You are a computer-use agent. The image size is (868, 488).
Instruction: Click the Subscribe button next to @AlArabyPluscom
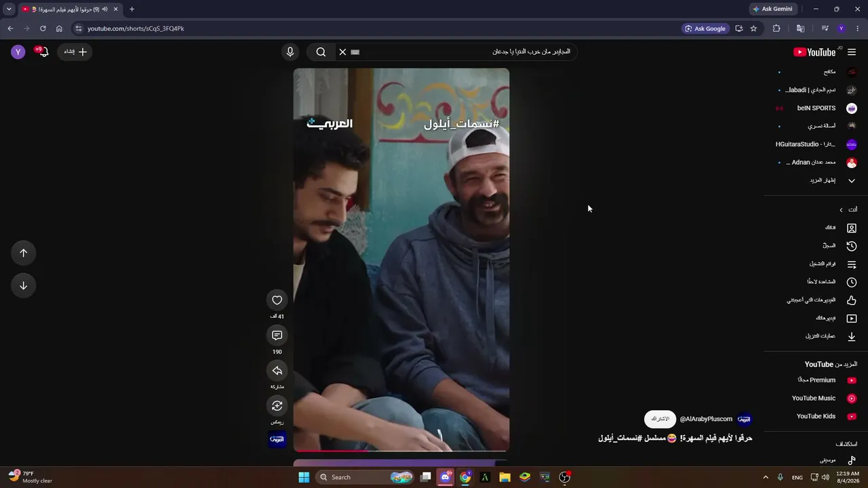pyautogui.click(x=660, y=419)
